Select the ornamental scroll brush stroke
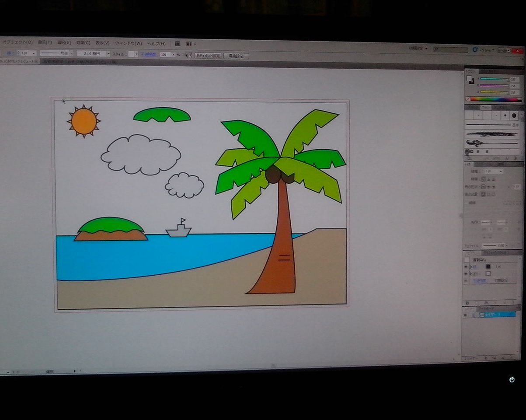Screen dimensions: 526x420 coord(492,143)
